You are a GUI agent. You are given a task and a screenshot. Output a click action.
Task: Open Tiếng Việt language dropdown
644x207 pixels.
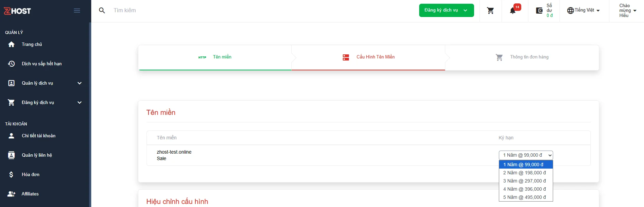pyautogui.click(x=584, y=11)
